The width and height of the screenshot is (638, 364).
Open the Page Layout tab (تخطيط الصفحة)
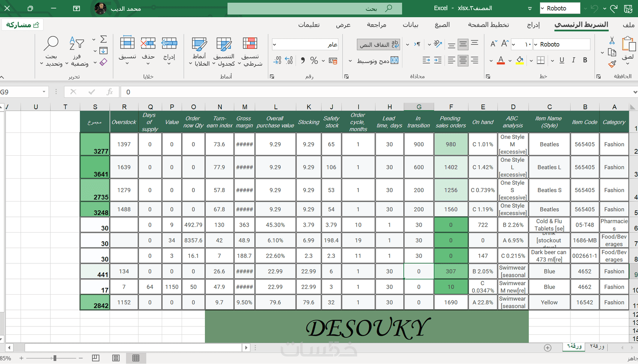click(488, 25)
